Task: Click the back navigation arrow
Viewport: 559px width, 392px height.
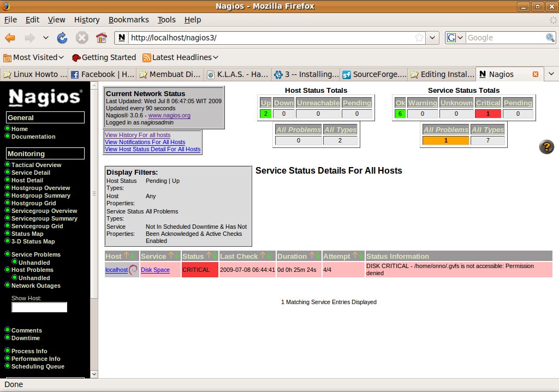Action: [10, 38]
